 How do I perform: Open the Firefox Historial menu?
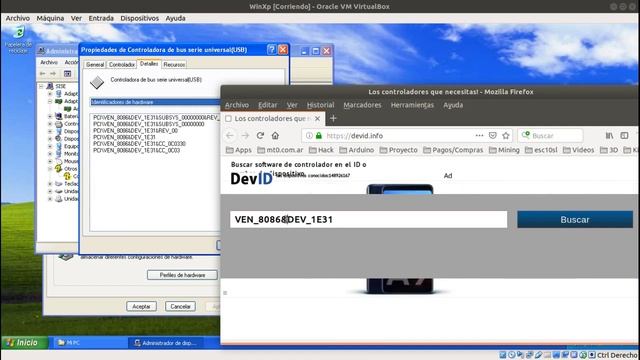click(x=320, y=105)
